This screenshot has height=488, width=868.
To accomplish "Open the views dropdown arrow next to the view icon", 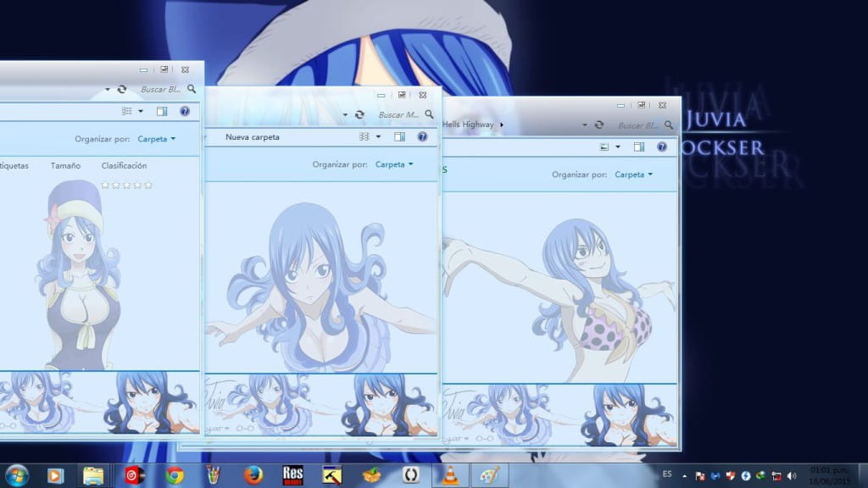I will pyautogui.click(x=377, y=136).
